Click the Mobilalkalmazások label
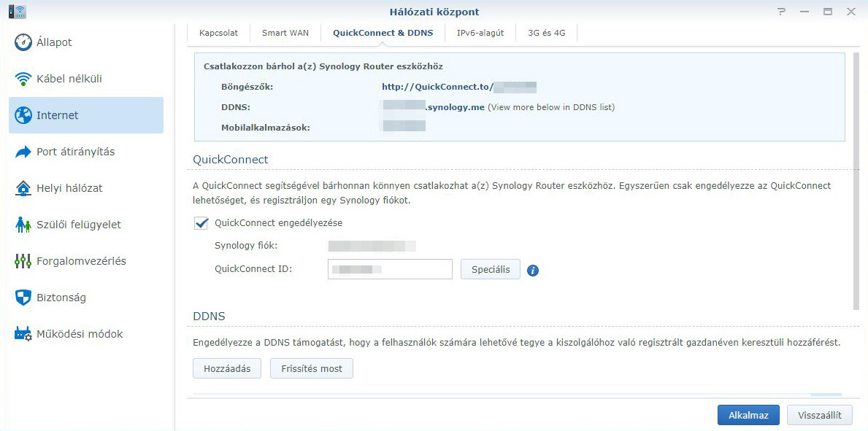This screenshot has width=868, height=431. 265,128
